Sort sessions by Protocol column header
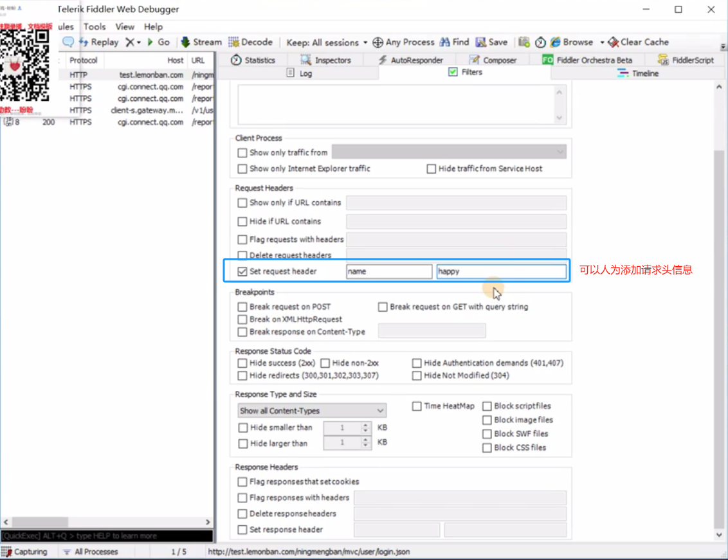 (x=84, y=60)
